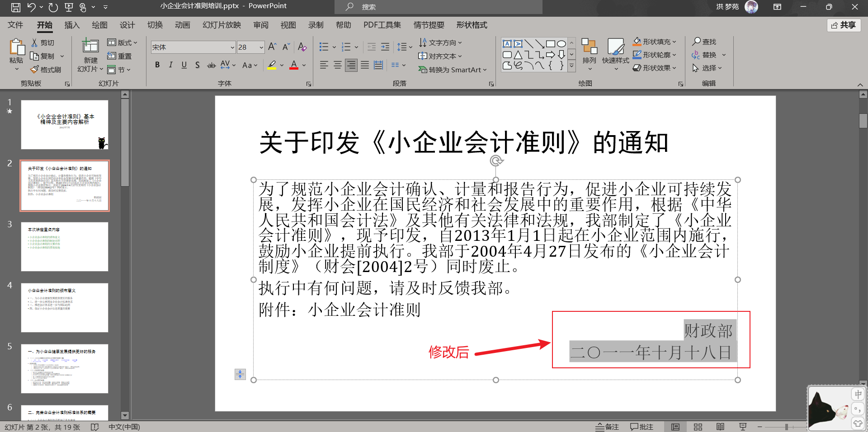Select slide 3 thumbnail 本次讲座重点内容

coord(65,247)
